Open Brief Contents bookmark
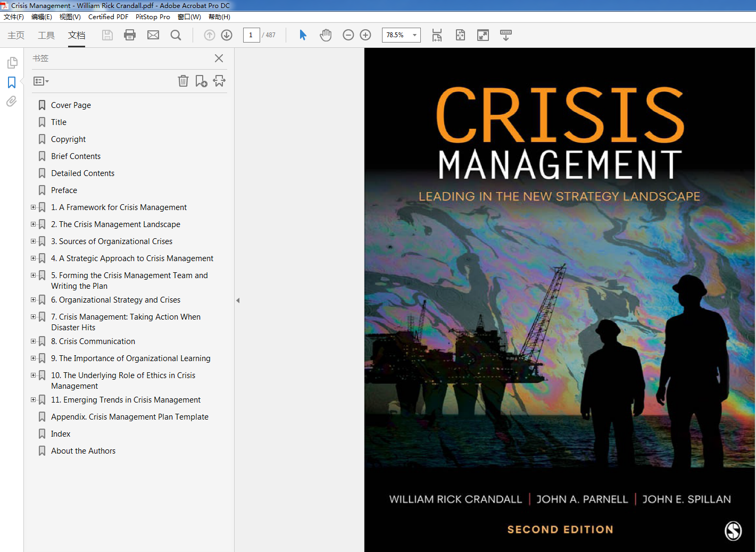756x552 pixels. [76, 156]
